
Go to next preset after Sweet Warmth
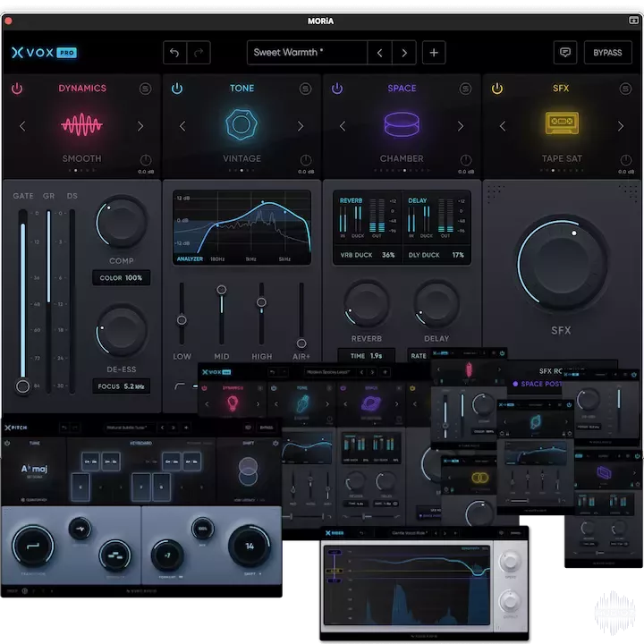404,53
